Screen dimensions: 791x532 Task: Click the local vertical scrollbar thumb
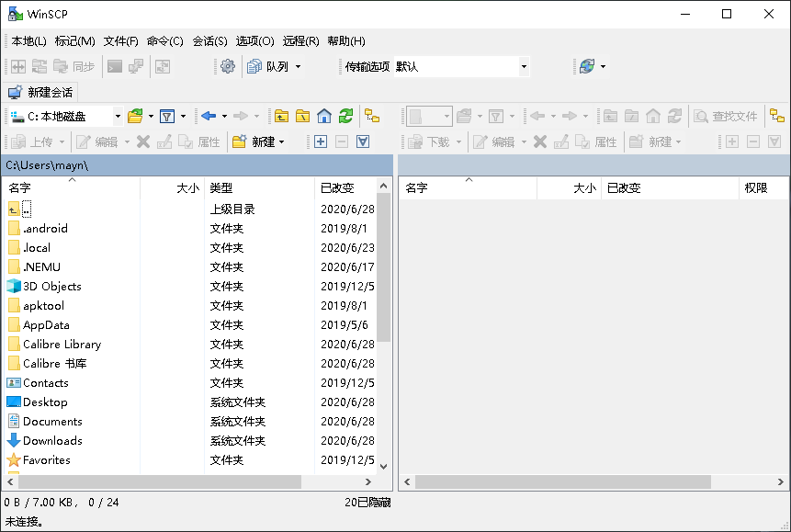[383, 267]
